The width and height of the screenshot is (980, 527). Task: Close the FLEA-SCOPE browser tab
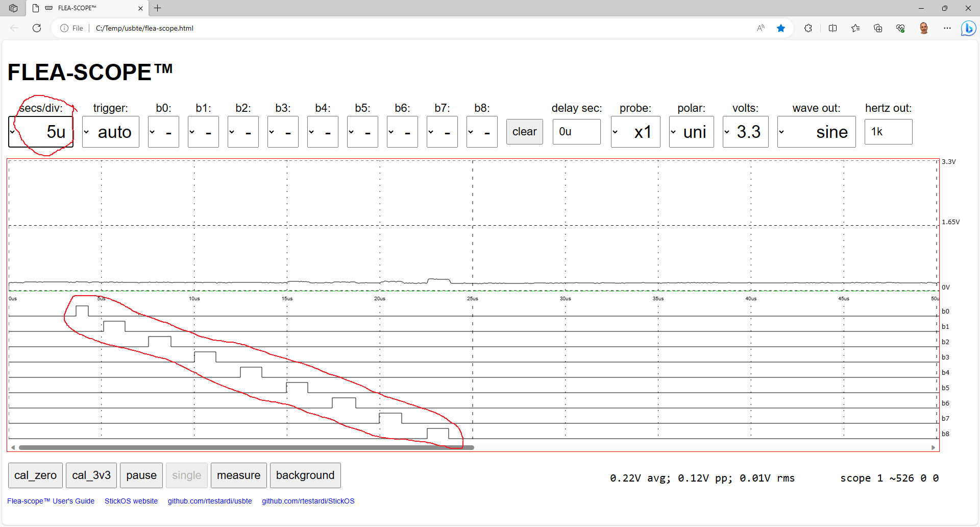[140, 8]
